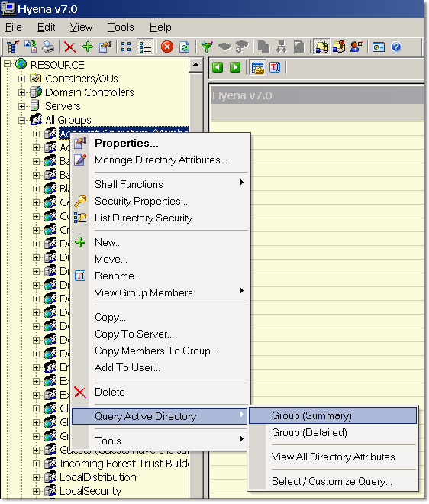The image size is (429, 504).
Task: Click the grayed double cloud toolbar icon
Action: (242, 47)
